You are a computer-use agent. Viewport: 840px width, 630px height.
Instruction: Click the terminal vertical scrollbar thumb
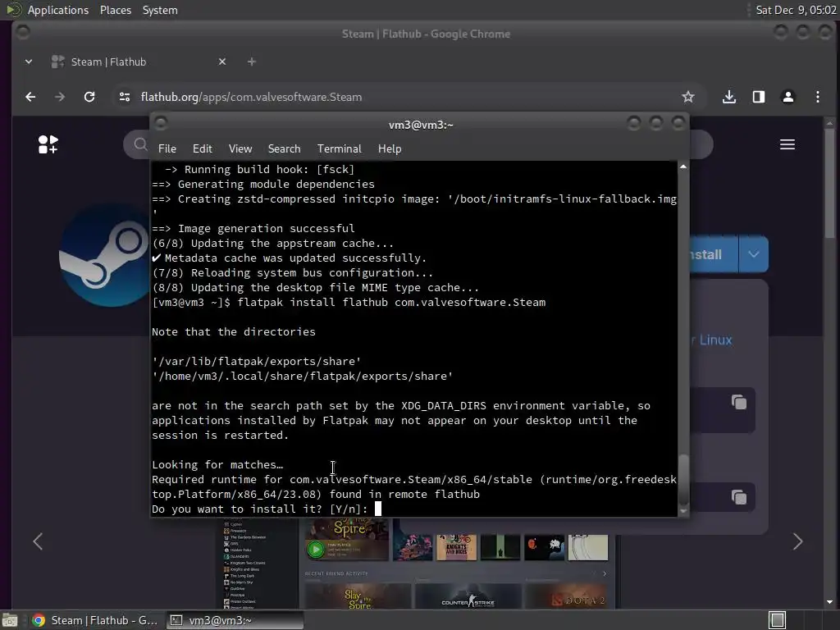683,479
